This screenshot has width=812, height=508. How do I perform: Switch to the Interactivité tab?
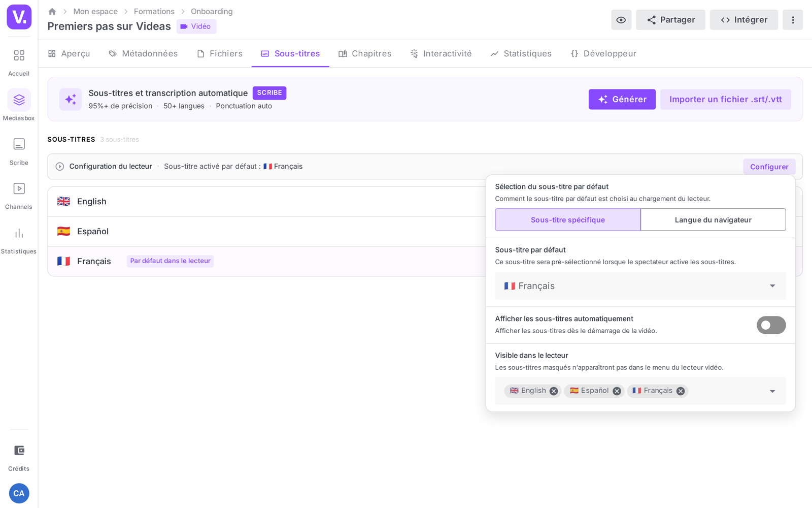(x=441, y=54)
